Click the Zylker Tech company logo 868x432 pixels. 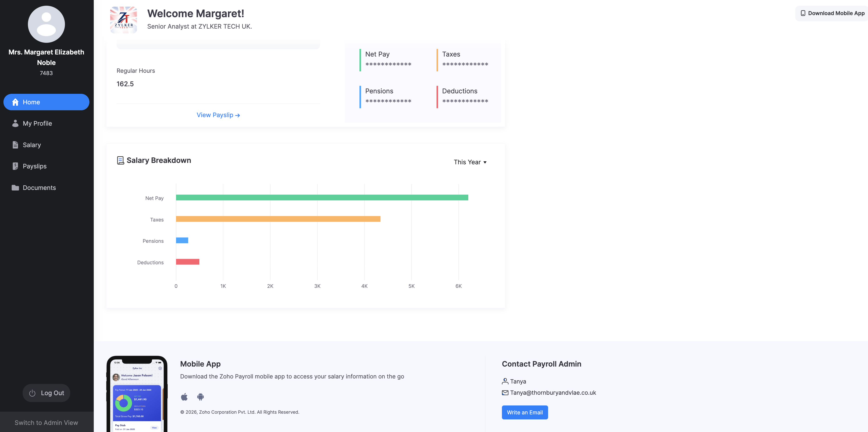(124, 20)
